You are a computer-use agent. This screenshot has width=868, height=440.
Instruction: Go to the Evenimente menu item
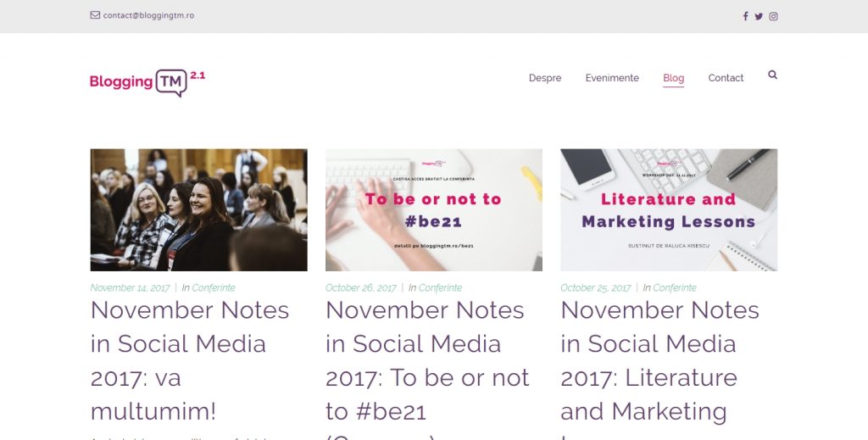tap(612, 78)
